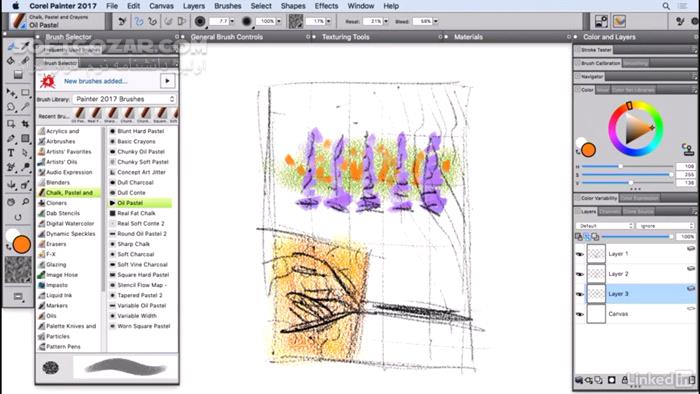The height and width of the screenshot is (394, 700).
Task: Open the Default composite method dropdown
Action: coord(604,226)
